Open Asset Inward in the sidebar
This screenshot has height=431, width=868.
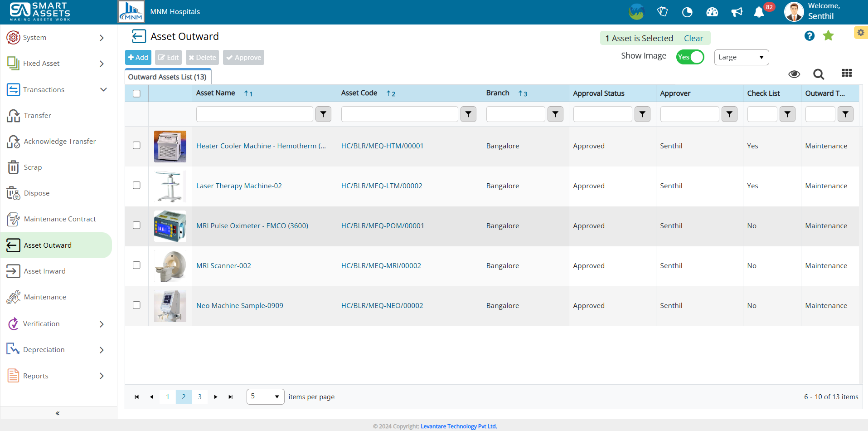click(x=44, y=271)
